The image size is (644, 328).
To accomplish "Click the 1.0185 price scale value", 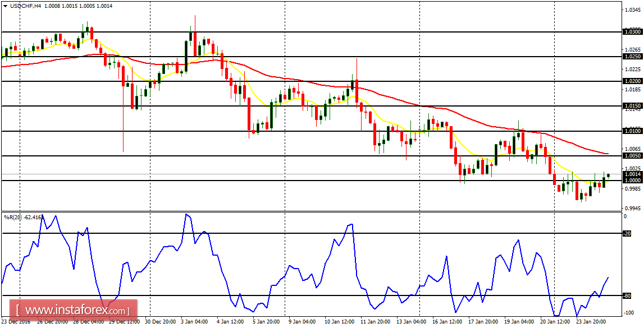I will pos(632,89).
